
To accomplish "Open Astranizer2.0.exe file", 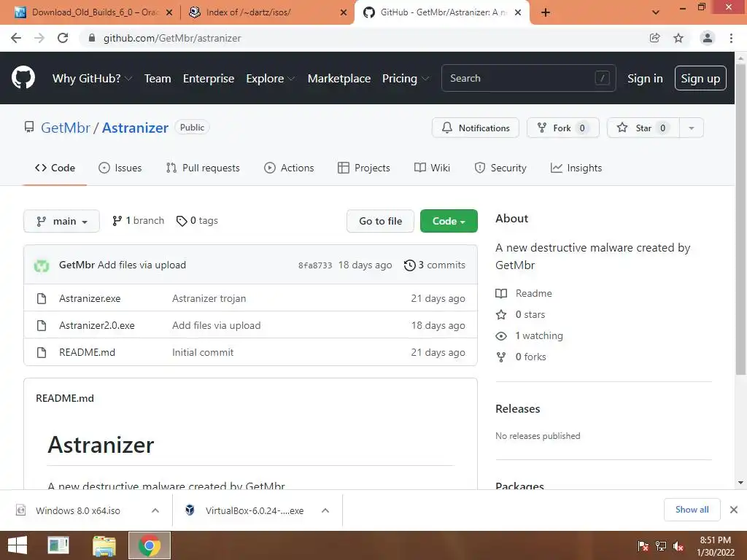I will pos(97,326).
